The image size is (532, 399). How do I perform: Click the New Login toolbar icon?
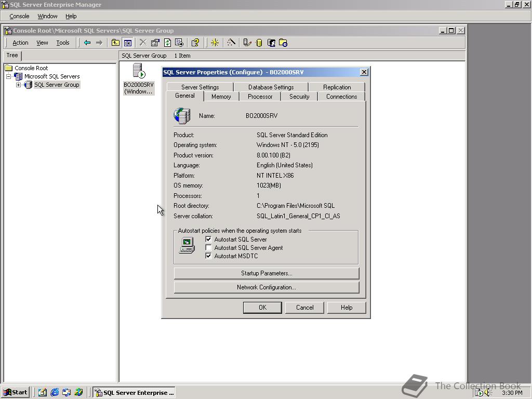point(271,43)
